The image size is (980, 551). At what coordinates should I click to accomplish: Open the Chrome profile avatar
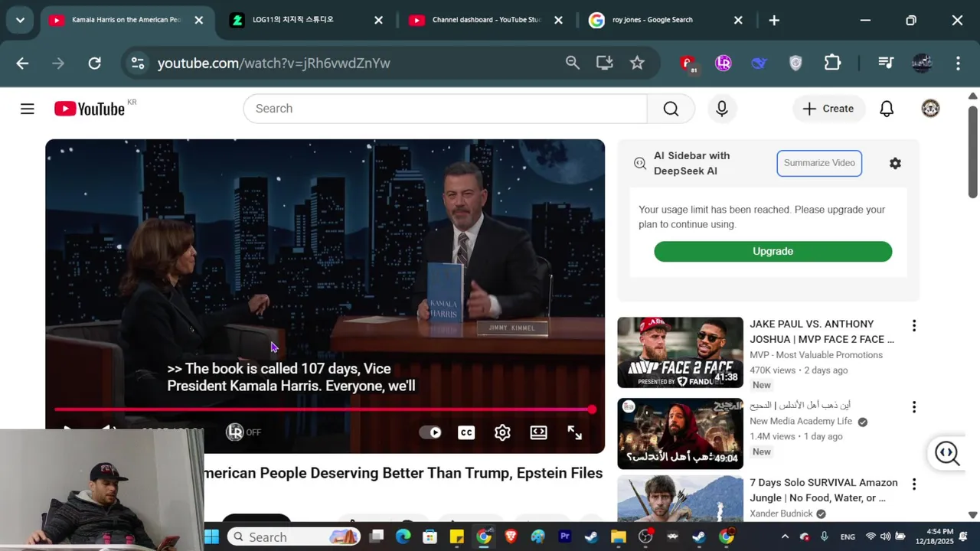(922, 63)
